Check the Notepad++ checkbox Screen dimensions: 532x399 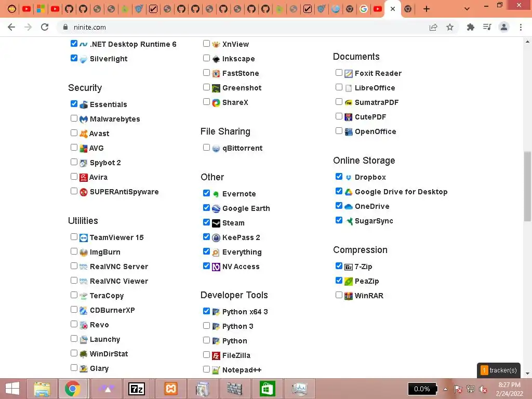click(206, 369)
